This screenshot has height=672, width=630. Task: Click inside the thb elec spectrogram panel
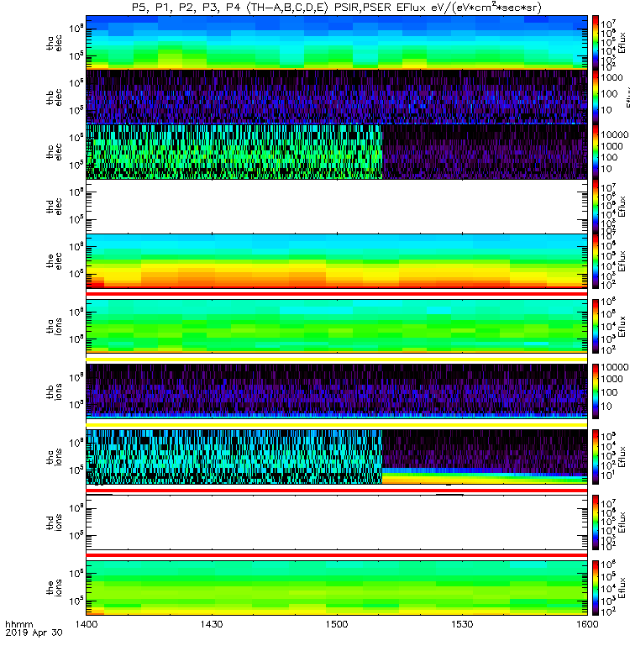click(x=337, y=97)
